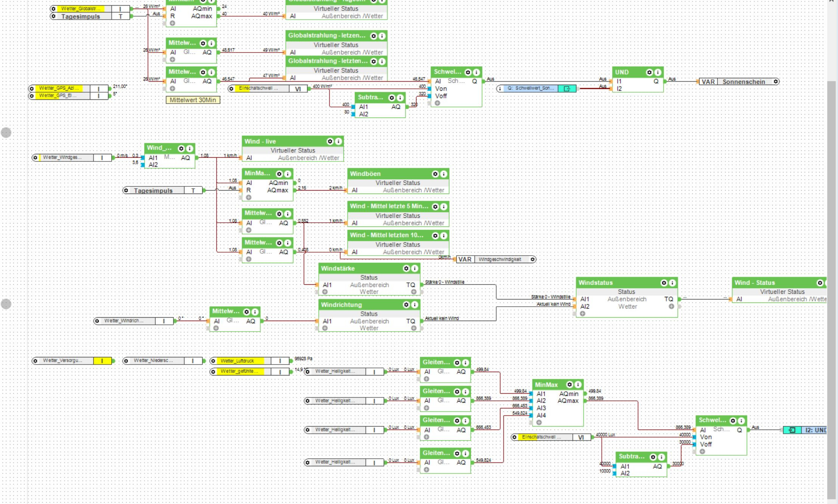Click jump arrow icon on I2: UND connector

click(792, 430)
